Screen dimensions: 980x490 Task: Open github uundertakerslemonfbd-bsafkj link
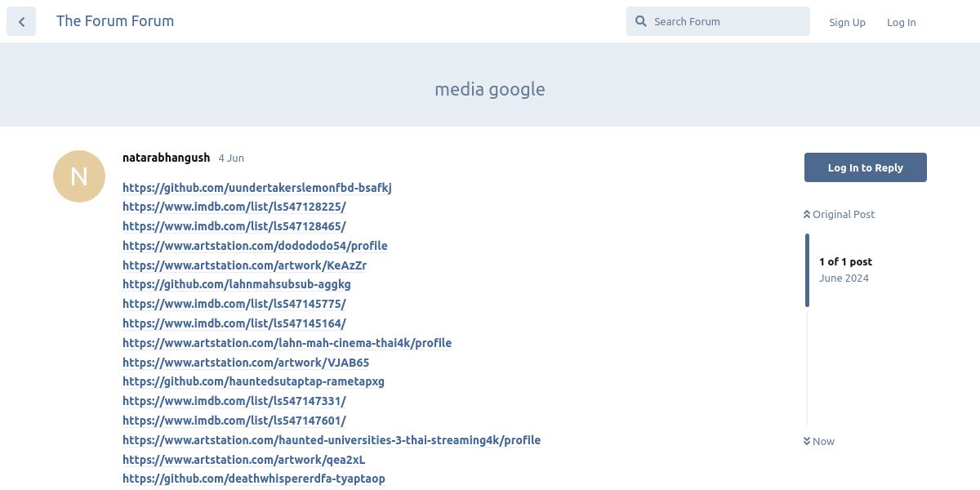(257, 188)
